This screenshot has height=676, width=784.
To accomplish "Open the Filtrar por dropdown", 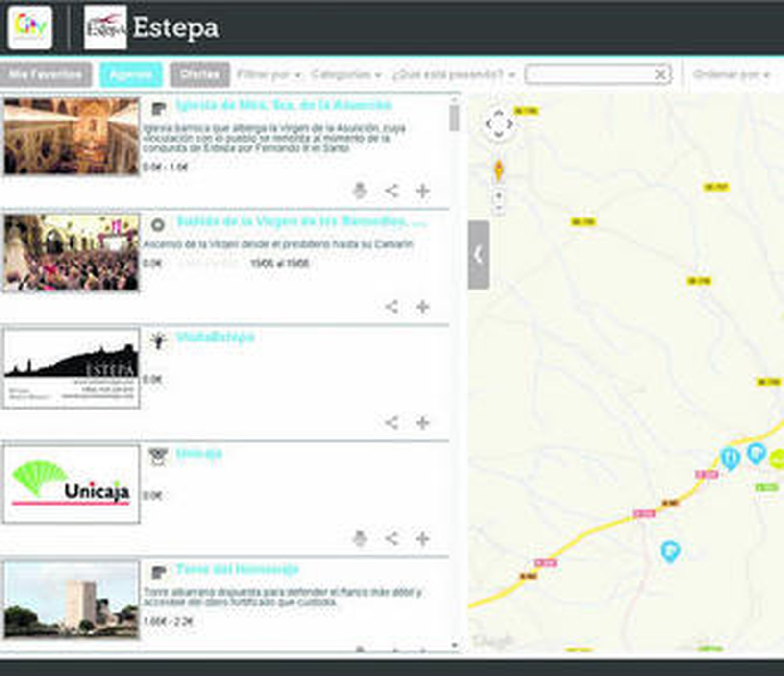I will coord(268,75).
